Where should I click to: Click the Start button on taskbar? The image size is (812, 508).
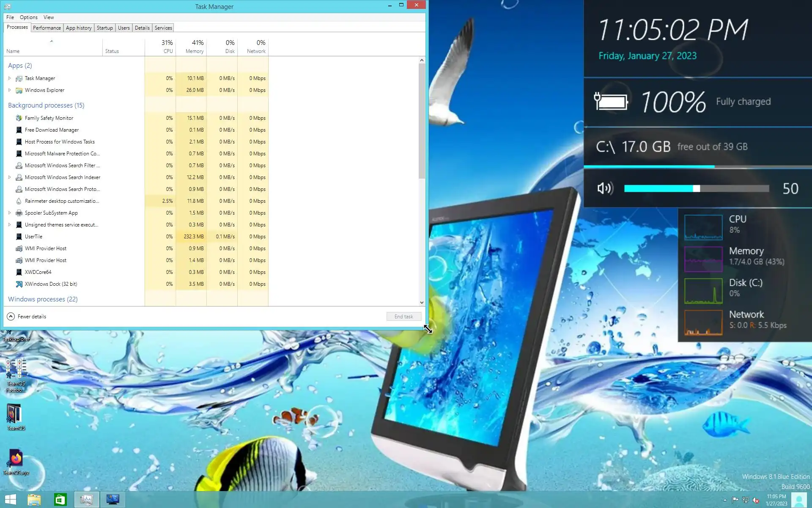[x=10, y=500]
